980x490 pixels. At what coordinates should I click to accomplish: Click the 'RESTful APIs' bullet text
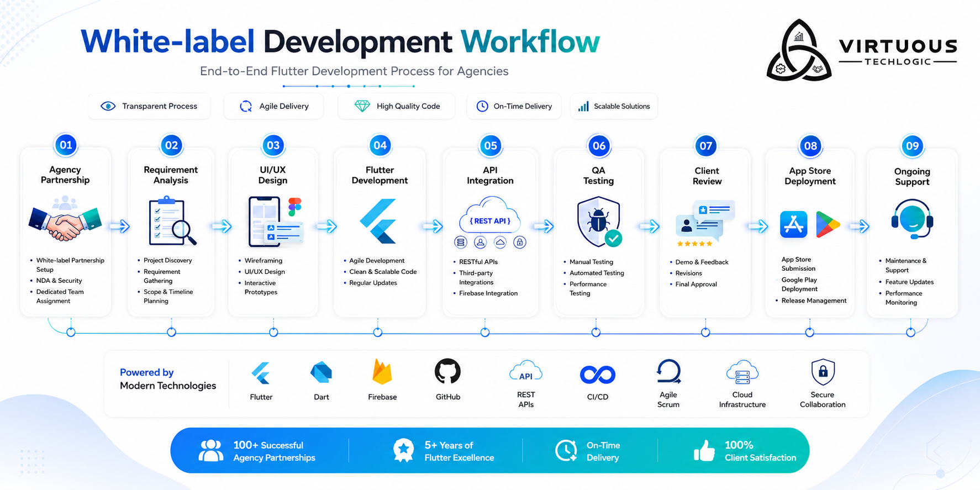pos(478,262)
